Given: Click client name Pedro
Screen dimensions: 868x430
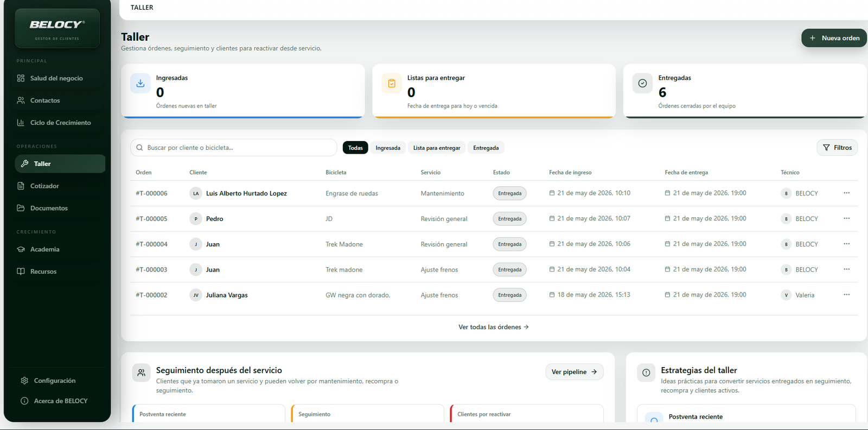Looking at the screenshot, I should click(x=214, y=219).
